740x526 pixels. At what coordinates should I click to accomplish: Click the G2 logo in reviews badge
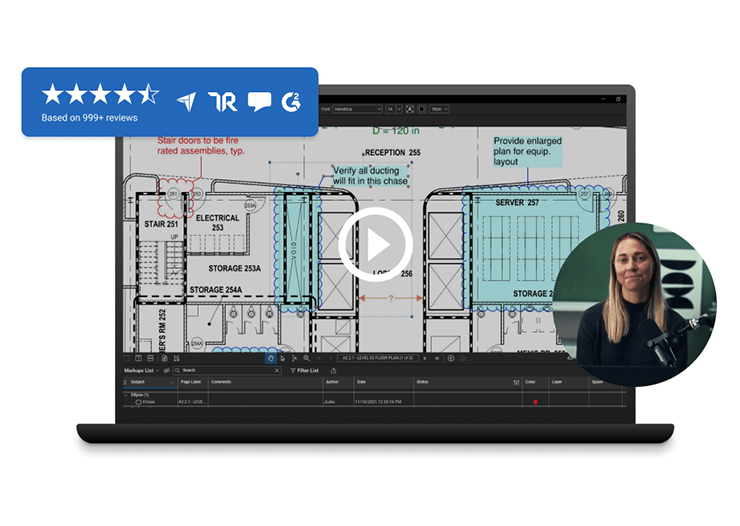(x=292, y=100)
